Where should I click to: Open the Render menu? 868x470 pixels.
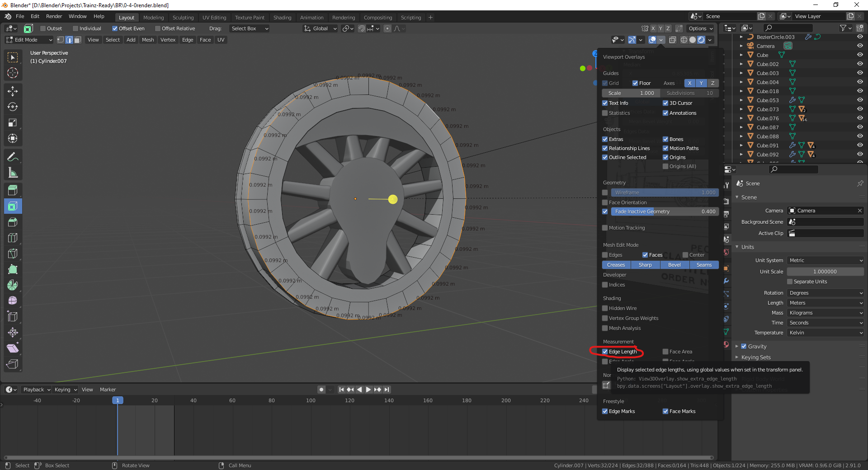[54, 16]
